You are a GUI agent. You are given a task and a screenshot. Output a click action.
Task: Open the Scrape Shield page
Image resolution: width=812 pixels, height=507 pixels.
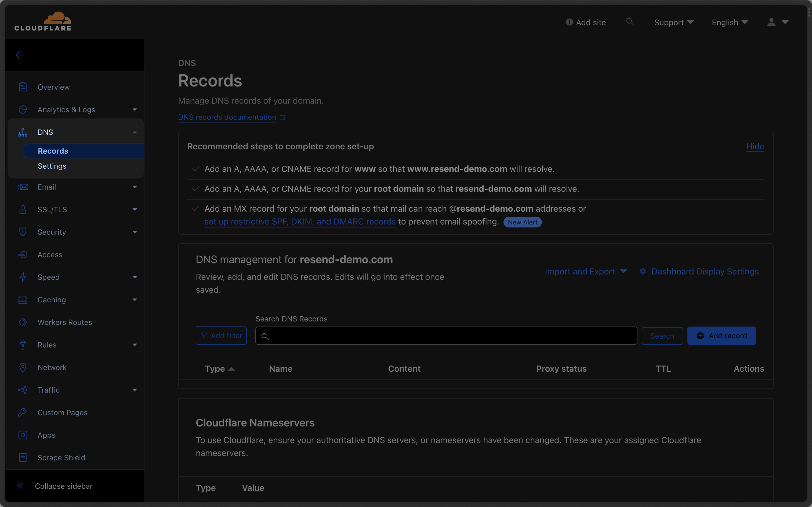coord(61,457)
